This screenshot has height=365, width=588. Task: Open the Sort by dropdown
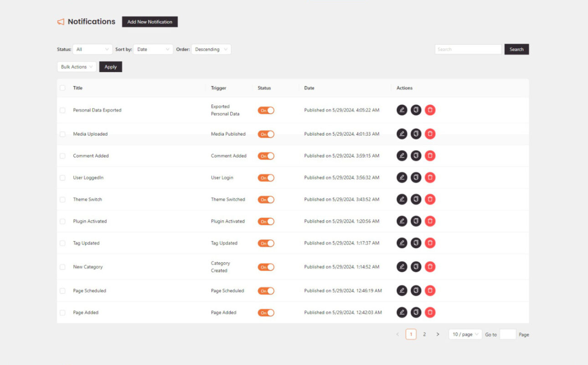(x=153, y=49)
